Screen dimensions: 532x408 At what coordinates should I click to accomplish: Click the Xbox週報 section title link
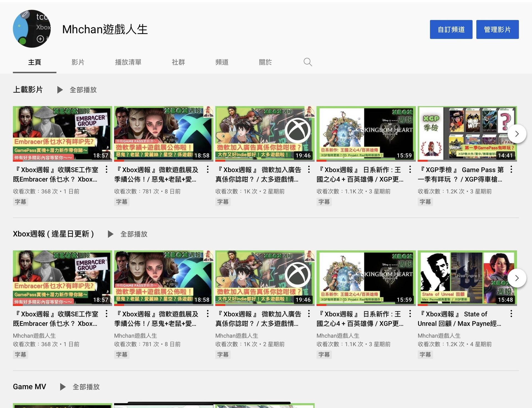tap(53, 234)
